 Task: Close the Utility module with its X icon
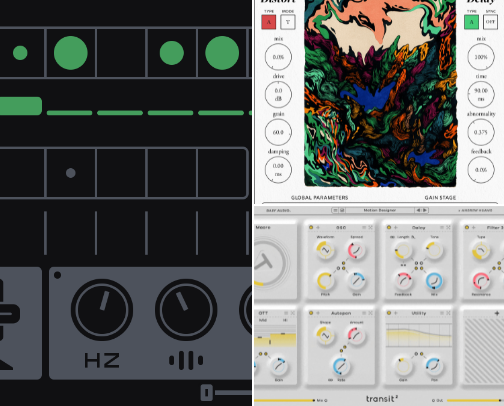tap(448, 313)
